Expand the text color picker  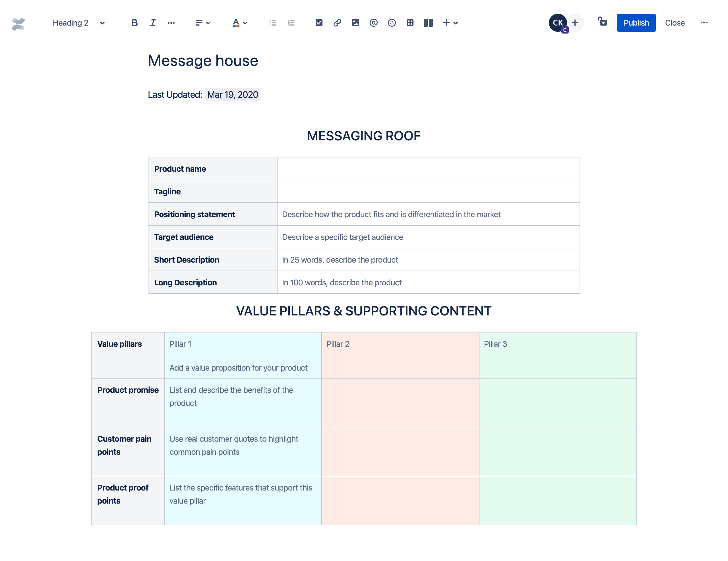coord(245,22)
